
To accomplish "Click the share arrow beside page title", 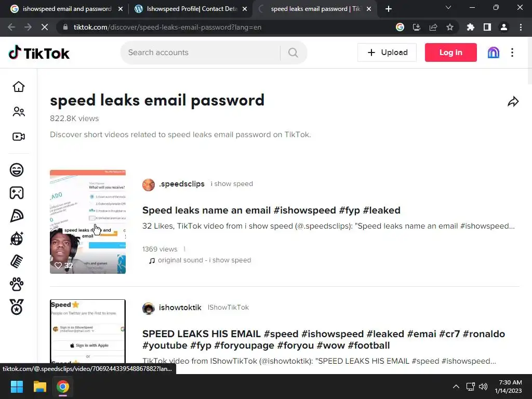I will [513, 101].
